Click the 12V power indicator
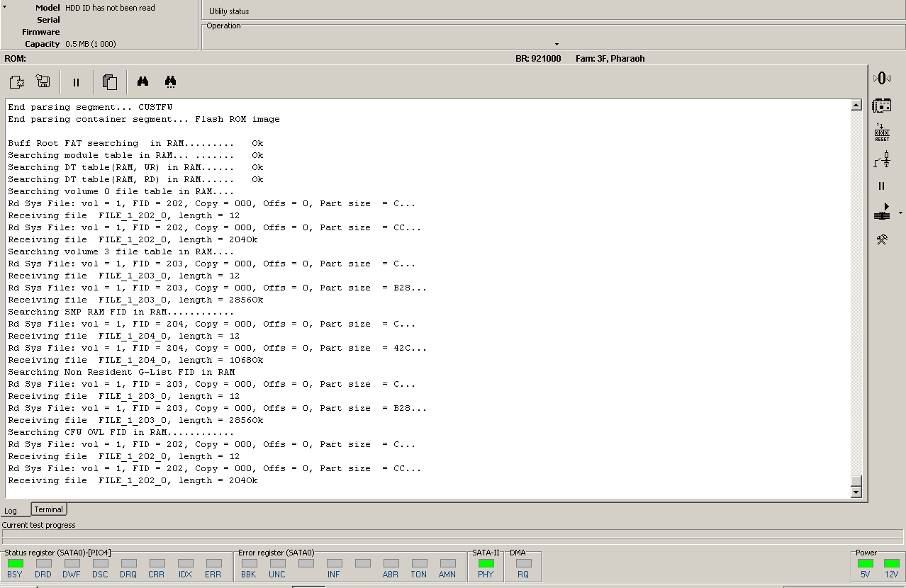The height and width of the screenshot is (588, 906). pos(892,563)
